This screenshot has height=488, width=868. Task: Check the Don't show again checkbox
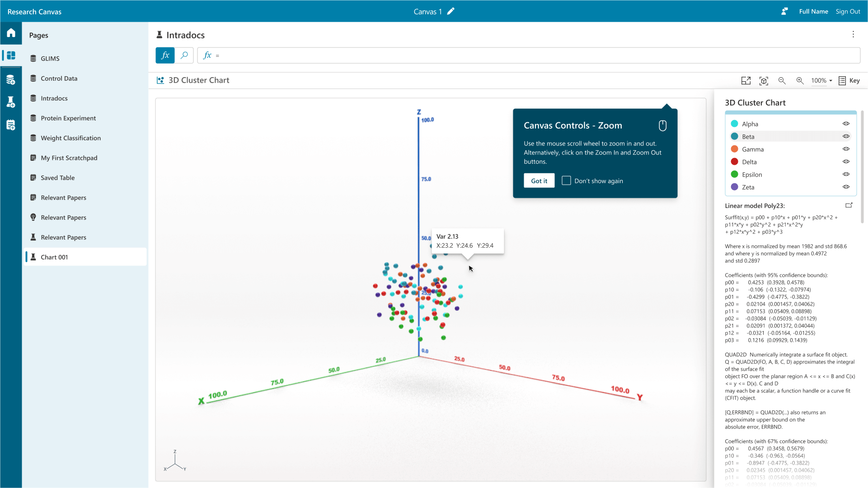(566, 181)
